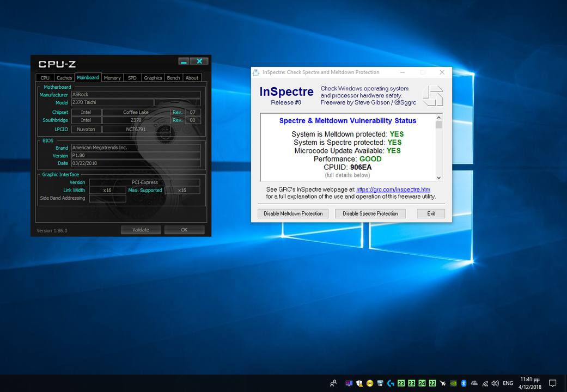Viewport: 567px width, 392px height.
Task: Click the NCT6791 LPCIO model field
Action: click(x=136, y=129)
